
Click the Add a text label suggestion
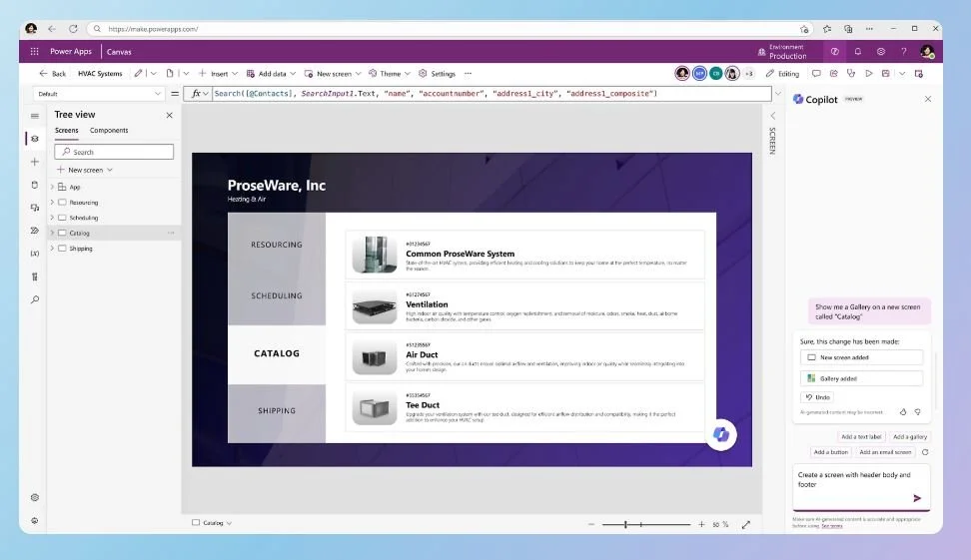coord(861,437)
